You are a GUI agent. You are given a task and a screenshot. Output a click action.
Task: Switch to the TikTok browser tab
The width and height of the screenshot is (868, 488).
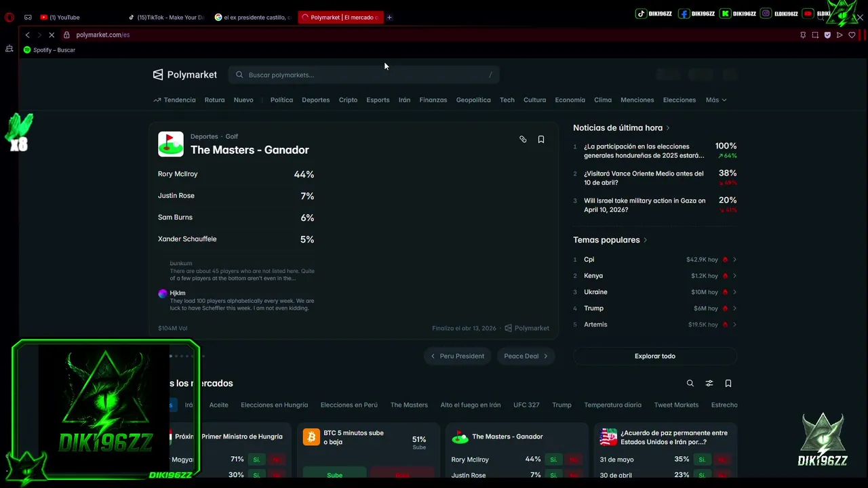click(x=167, y=17)
